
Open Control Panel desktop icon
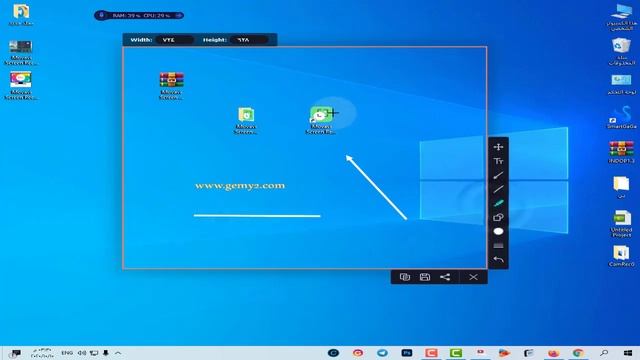point(621,84)
